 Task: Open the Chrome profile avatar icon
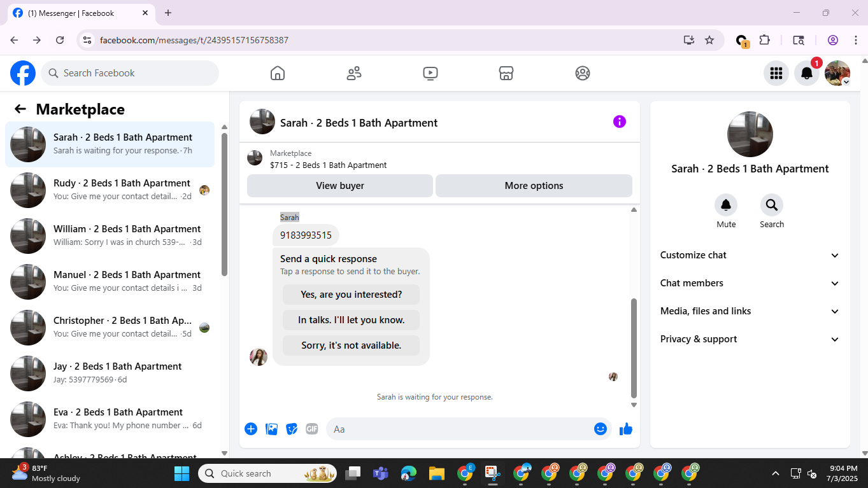click(833, 40)
